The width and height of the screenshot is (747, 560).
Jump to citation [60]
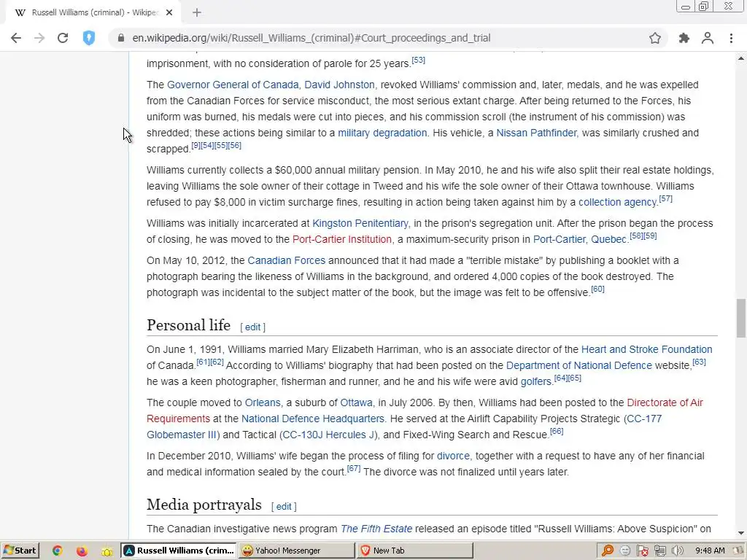[x=597, y=289]
